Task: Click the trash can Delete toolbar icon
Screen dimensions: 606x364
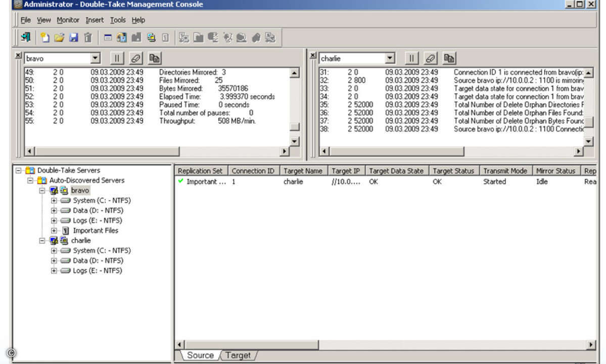Action: point(88,37)
